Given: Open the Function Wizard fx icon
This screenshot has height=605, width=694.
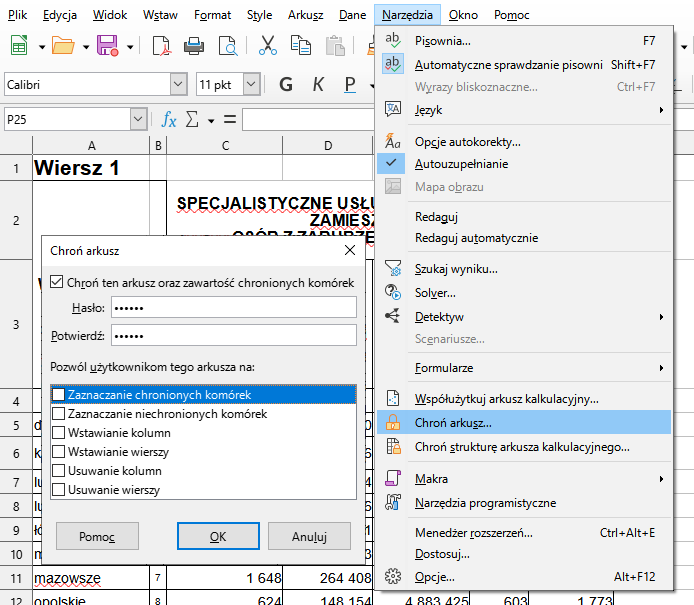Looking at the screenshot, I should tap(170, 120).
